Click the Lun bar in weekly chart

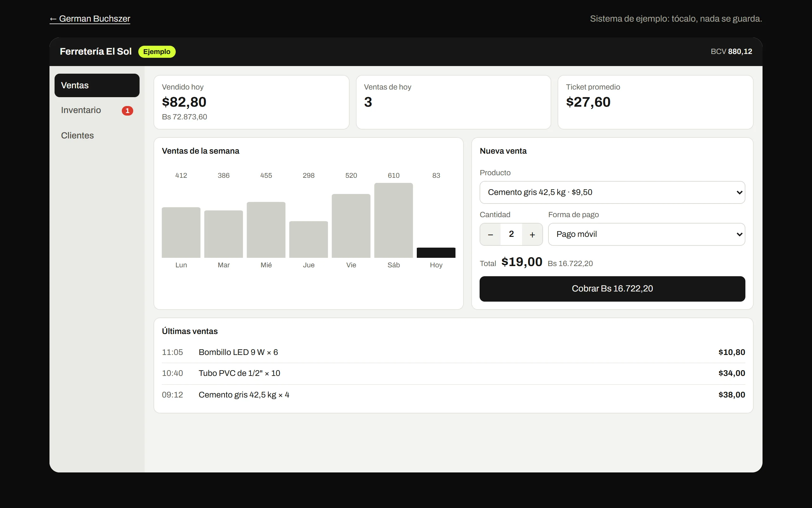[x=181, y=232]
